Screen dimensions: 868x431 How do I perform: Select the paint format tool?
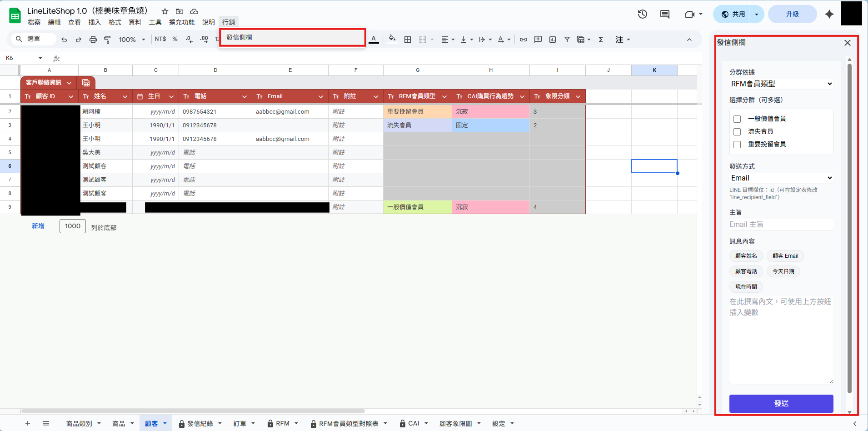pos(108,40)
